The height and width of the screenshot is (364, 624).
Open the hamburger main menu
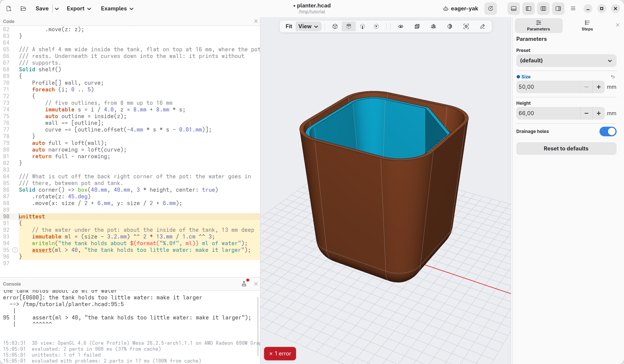[573, 9]
